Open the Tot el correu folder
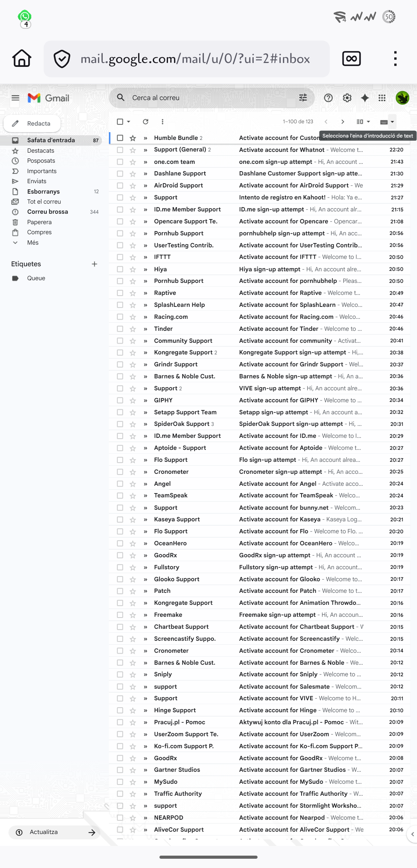Image resolution: width=417 pixels, height=868 pixels. tap(44, 202)
